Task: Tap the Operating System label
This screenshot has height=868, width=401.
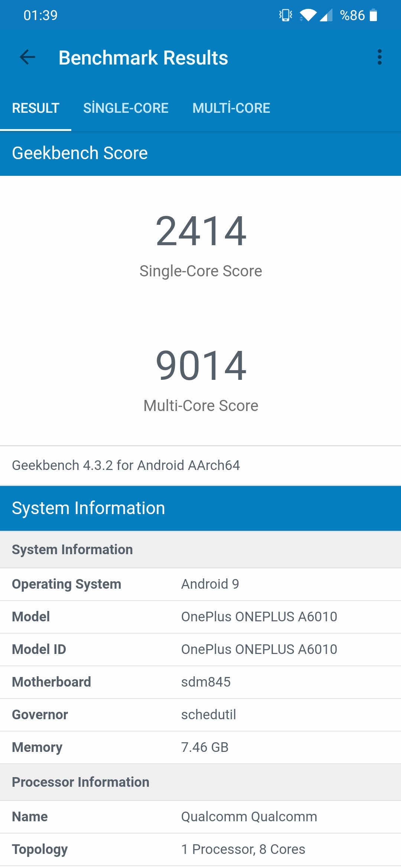Action: 66,584
